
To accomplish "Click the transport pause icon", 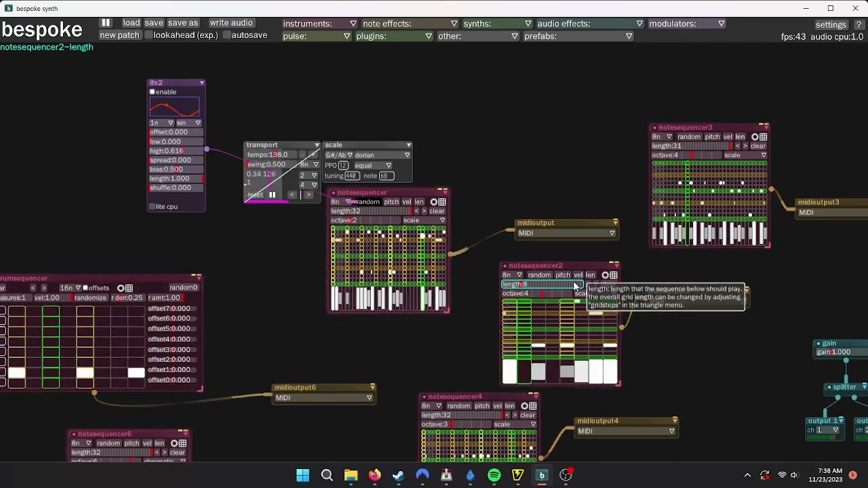I will (272, 195).
